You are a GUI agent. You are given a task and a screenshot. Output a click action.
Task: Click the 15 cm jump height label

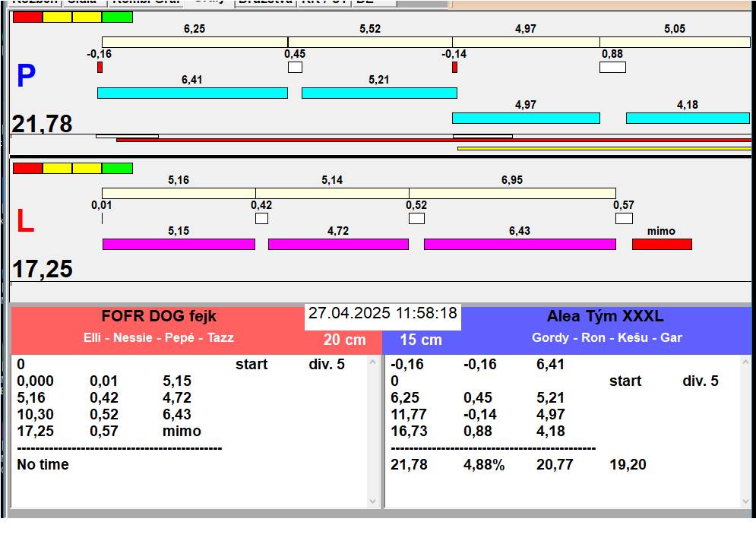(421, 340)
